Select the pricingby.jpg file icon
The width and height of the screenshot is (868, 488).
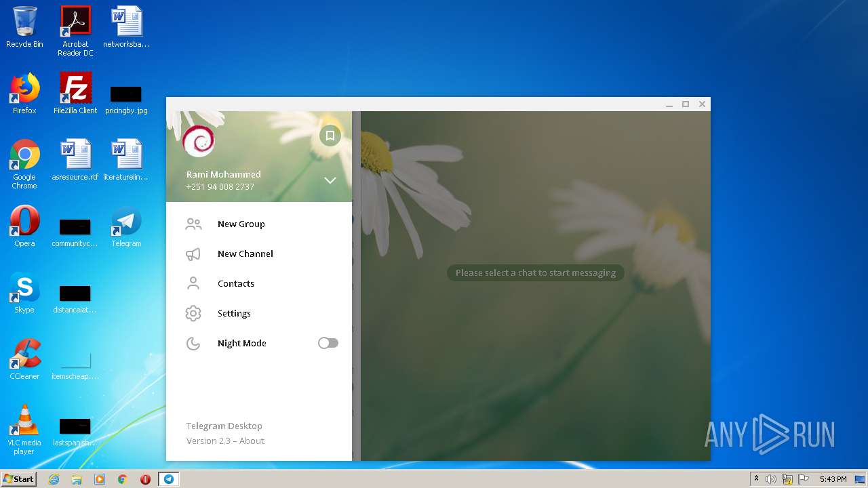click(x=126, y=100)
